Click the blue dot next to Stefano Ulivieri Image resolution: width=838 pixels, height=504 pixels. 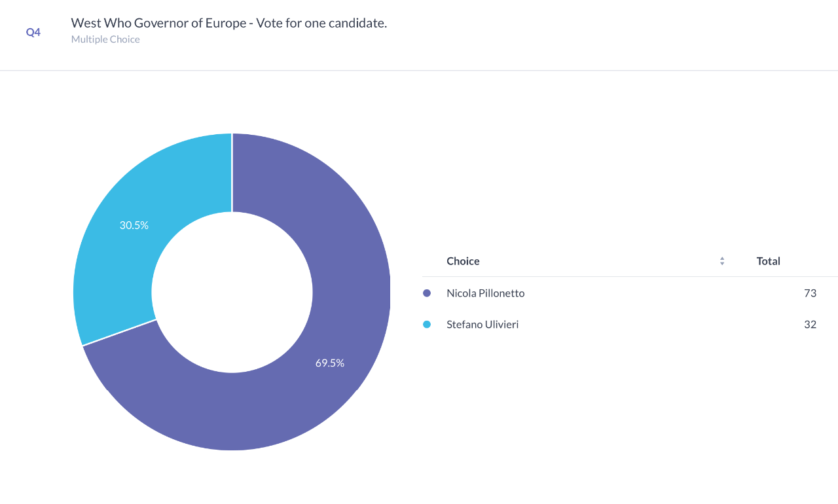tap(427, 324)
